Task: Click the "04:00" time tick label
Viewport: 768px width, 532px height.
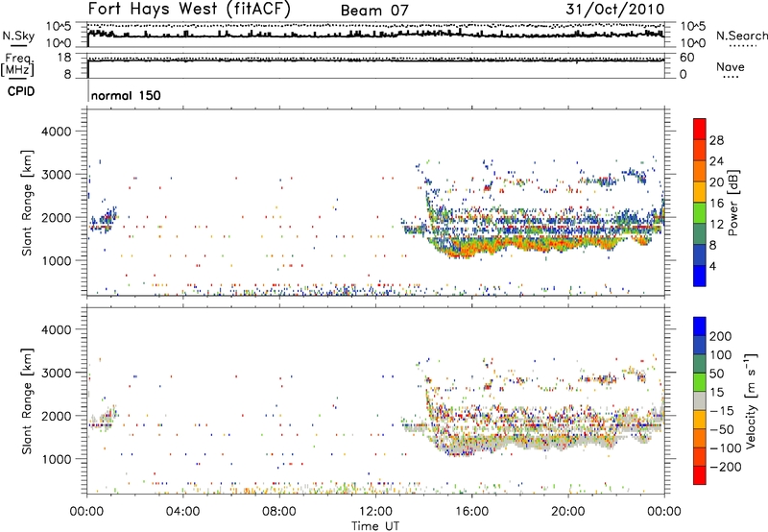Action: click(182, 512)
